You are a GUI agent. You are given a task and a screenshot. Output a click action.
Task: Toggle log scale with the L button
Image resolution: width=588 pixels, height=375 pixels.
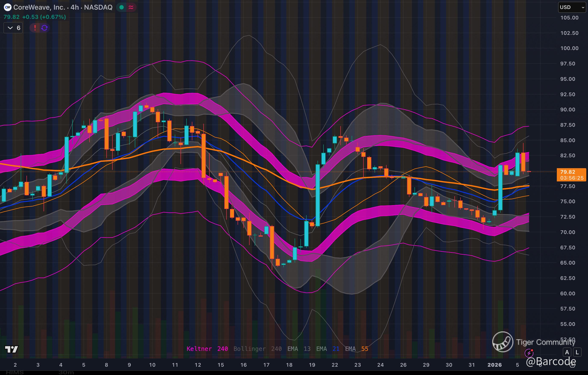577,352
